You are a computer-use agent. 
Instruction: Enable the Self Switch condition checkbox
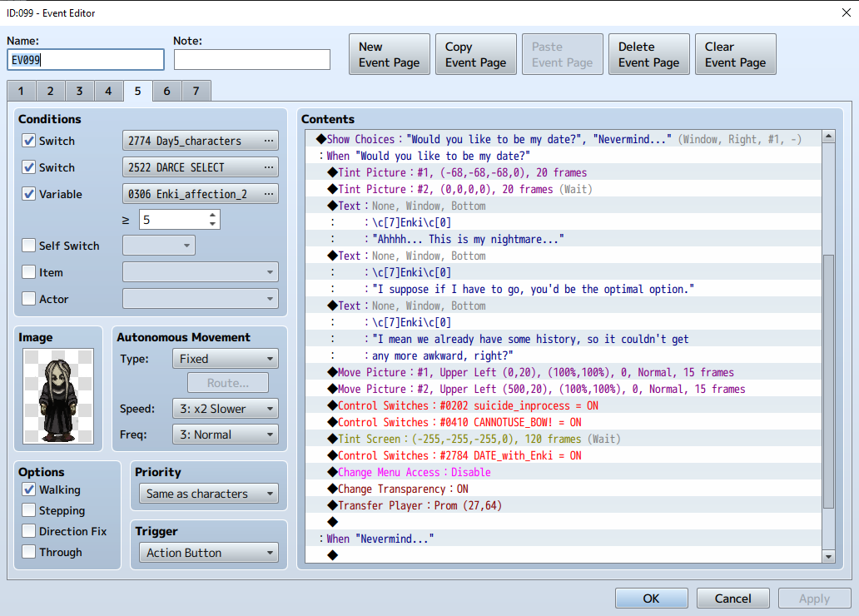coord(29,246)
